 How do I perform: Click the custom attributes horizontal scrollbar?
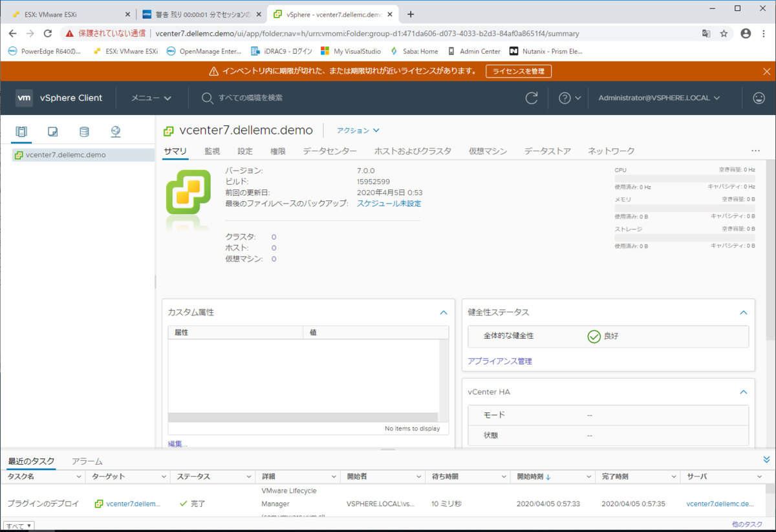303,418
